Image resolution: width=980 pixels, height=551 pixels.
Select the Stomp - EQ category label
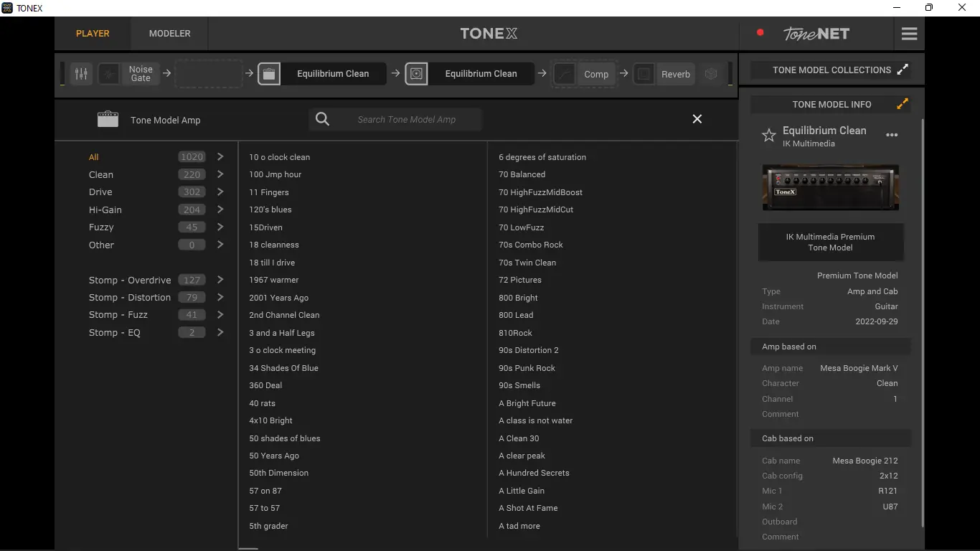115,332
